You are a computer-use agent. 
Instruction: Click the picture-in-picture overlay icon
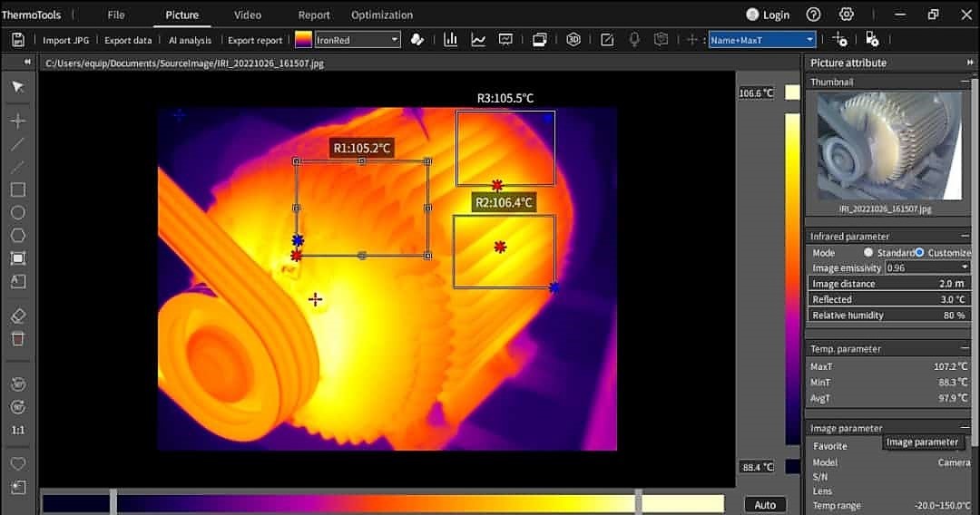(539, 40)
